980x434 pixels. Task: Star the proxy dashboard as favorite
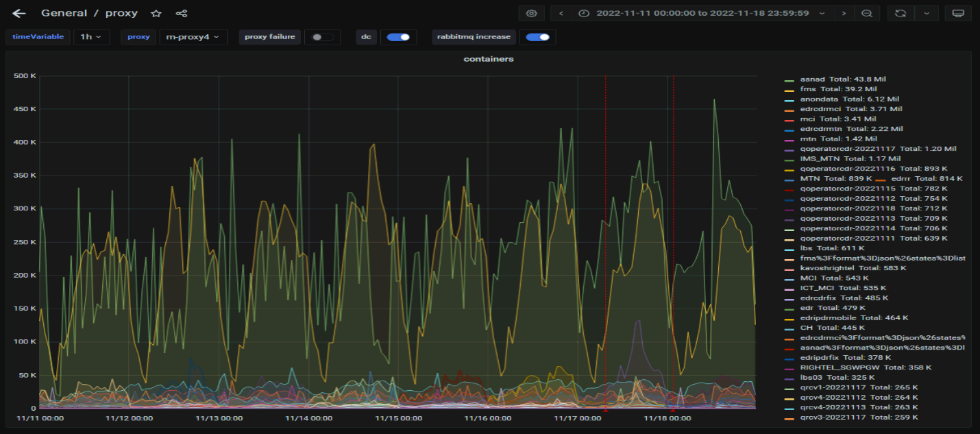point(156,14)
